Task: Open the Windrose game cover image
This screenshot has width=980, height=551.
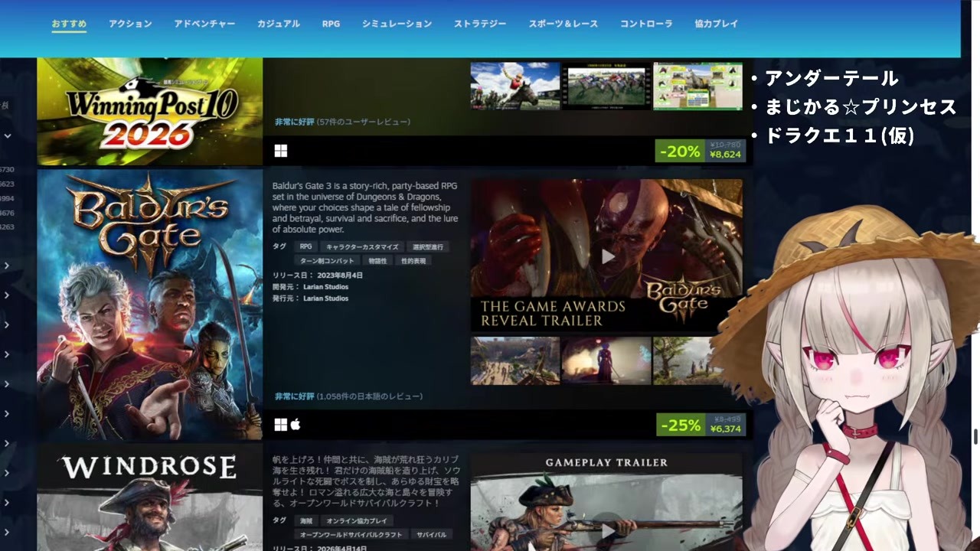Action: click(x=150, y=499)
